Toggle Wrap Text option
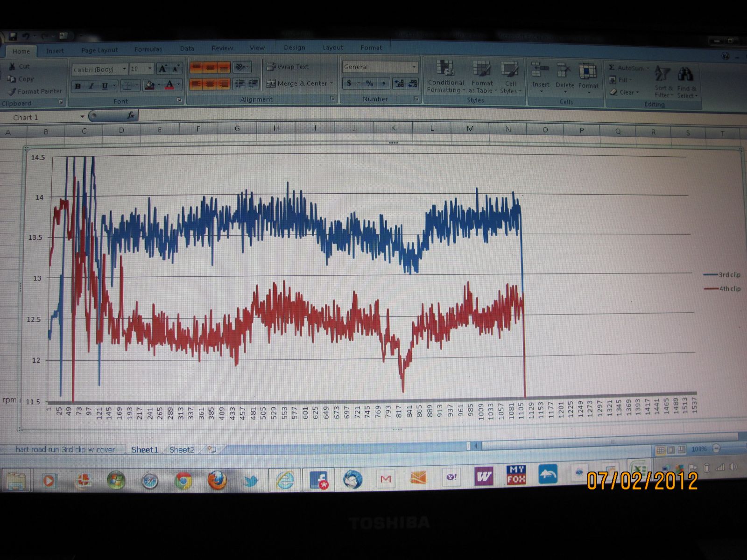Screen dimensions: 747x560 [288, 67]
